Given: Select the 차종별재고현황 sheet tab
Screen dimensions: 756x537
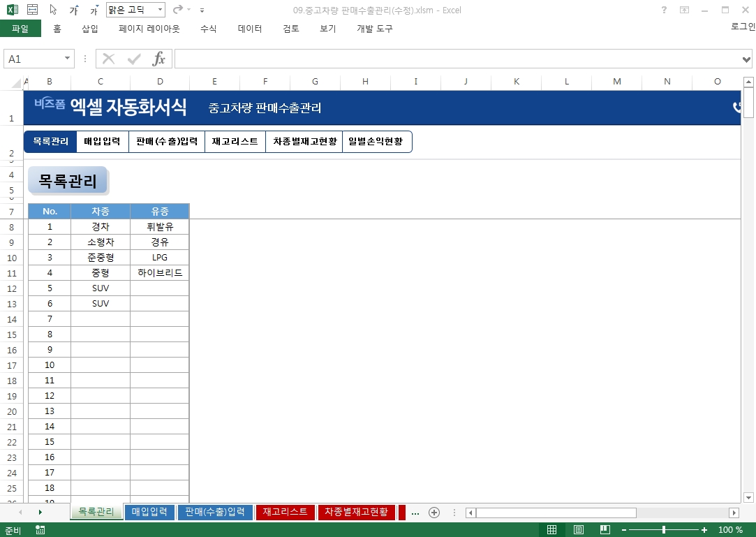Looking at the screenshot, I should (356, 512).
